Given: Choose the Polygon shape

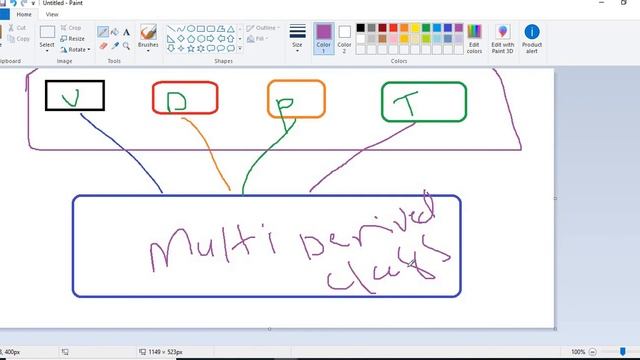Looking at the screenshot, I should click(221, 29).
